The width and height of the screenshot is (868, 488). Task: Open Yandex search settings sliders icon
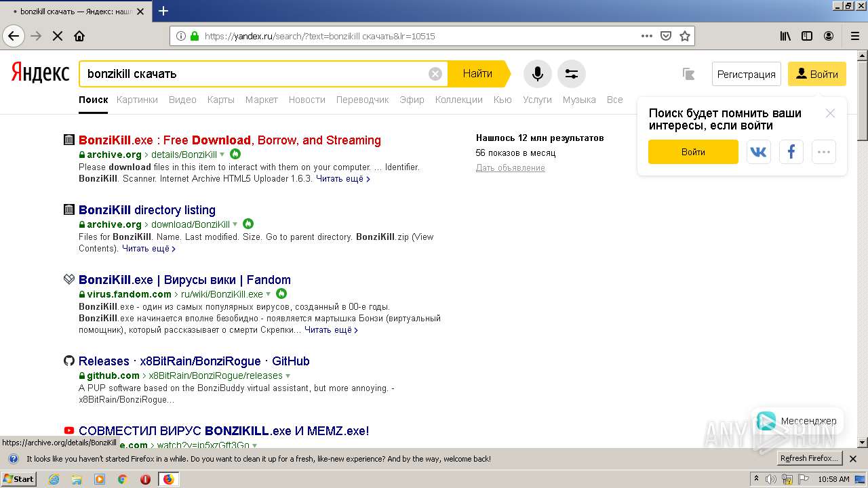pyautogui.click(x=572, y=74)
